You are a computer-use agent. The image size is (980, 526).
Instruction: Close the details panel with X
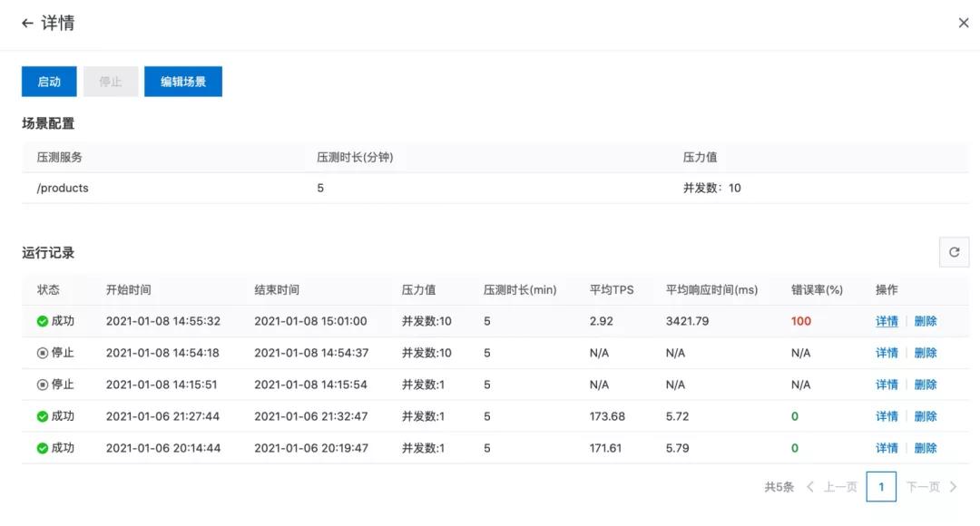(x=963, y=23)
